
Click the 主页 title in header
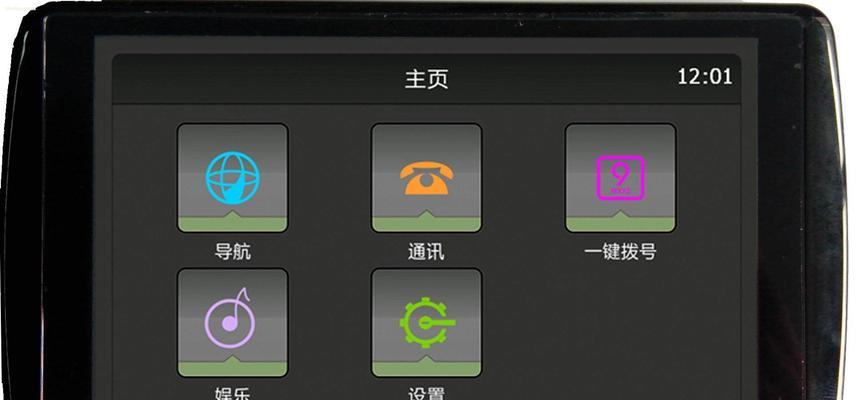pos(426,79)
